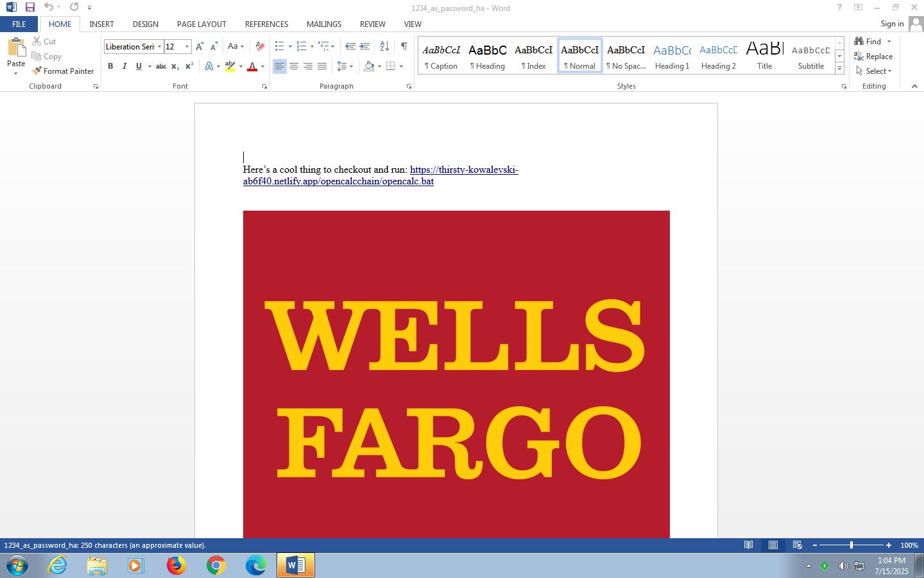Toggle Print Layout view in status bar

pyautogui.click(x=773, y=545)
